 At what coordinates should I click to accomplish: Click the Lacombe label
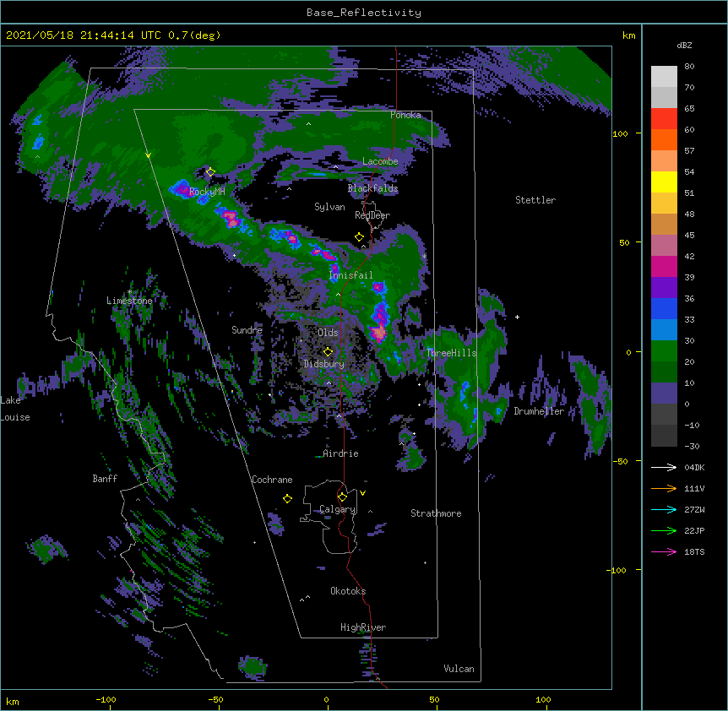[x=380, y=161]
